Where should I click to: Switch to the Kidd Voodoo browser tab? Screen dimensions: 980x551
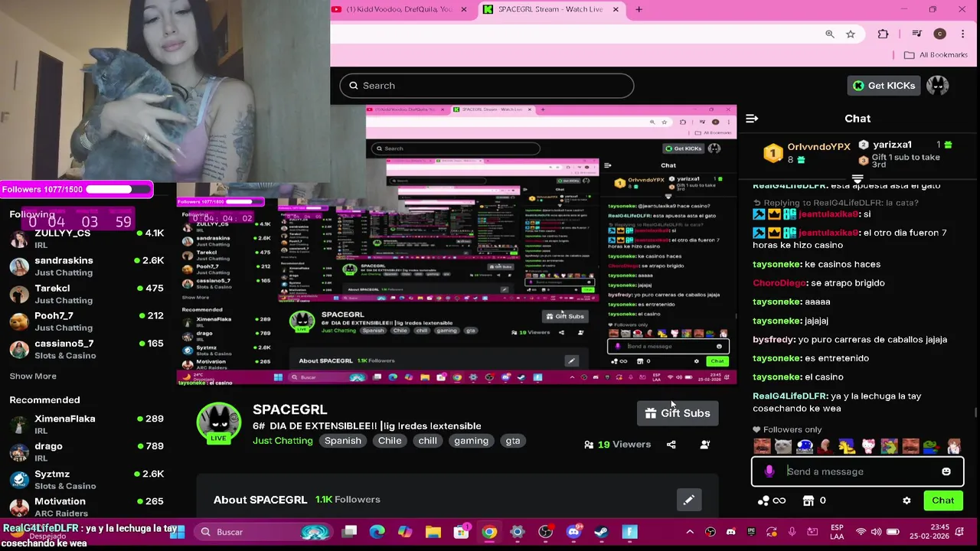(398, 9)
